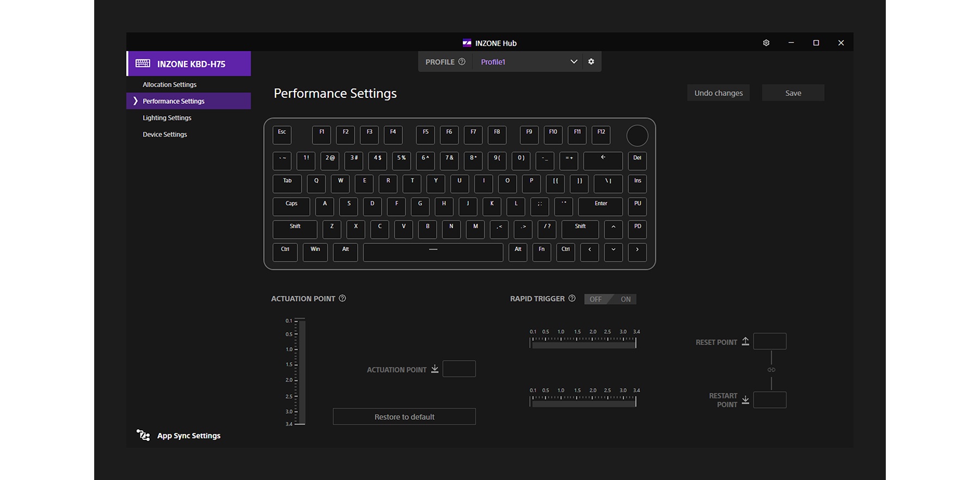Open Device Settings

(165, 134)
